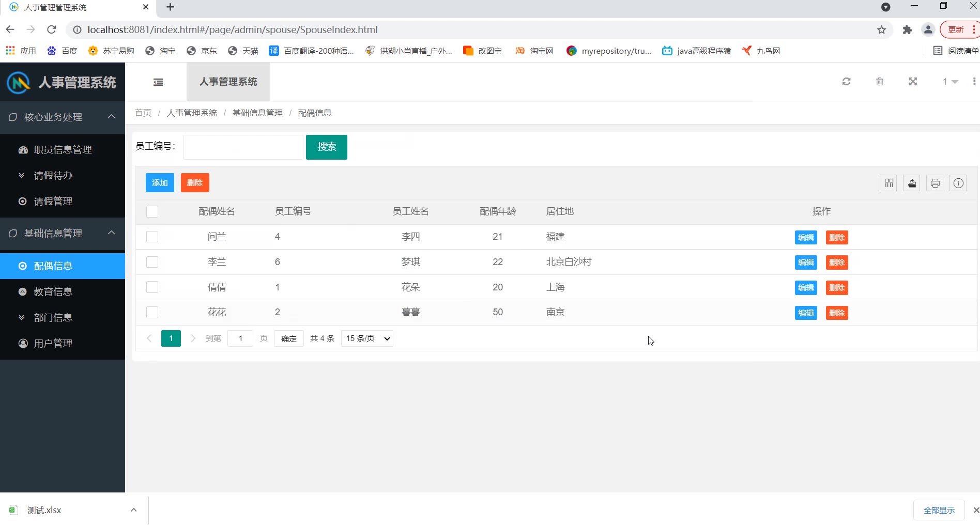Check the row for 花花
The image size is (980, 525).
pyautogui.click(x=152, y=312)
